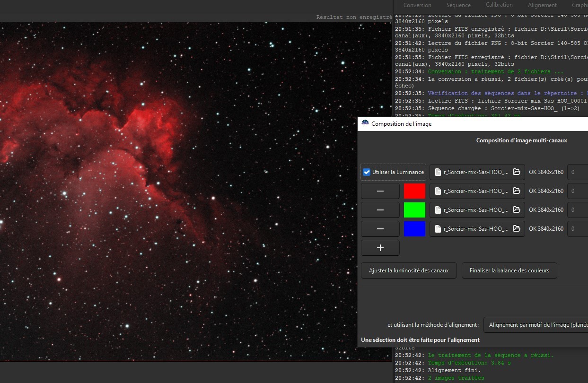Viewport: 588px width, 383px height.
Task: Switch to the Calibration tab
Action: (x=499, y=5)
